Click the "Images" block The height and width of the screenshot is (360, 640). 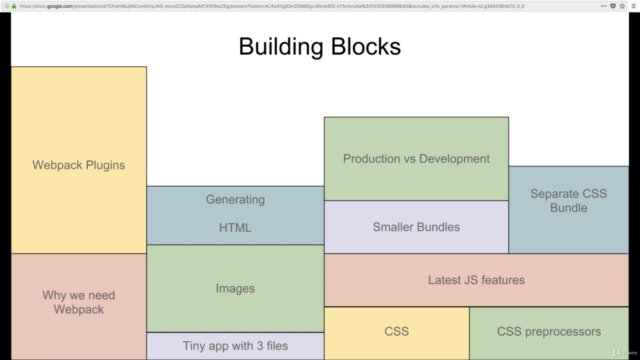(236, 289)
